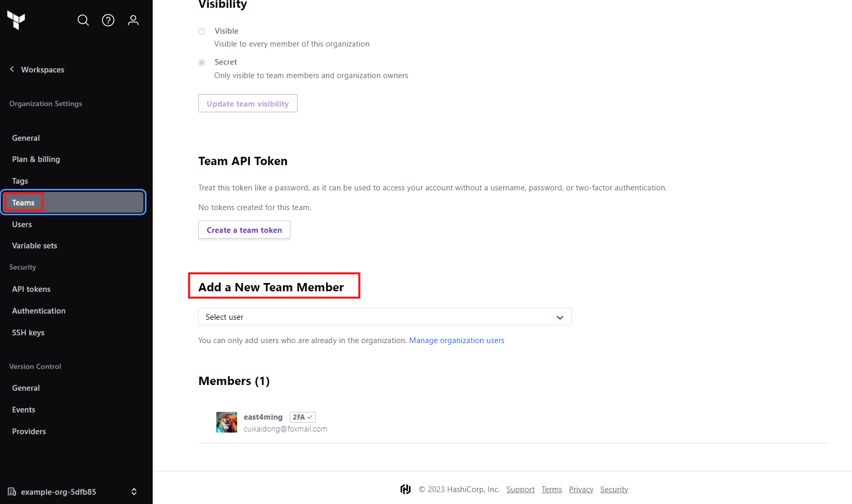Select the Secret radio option

point(202,63)
